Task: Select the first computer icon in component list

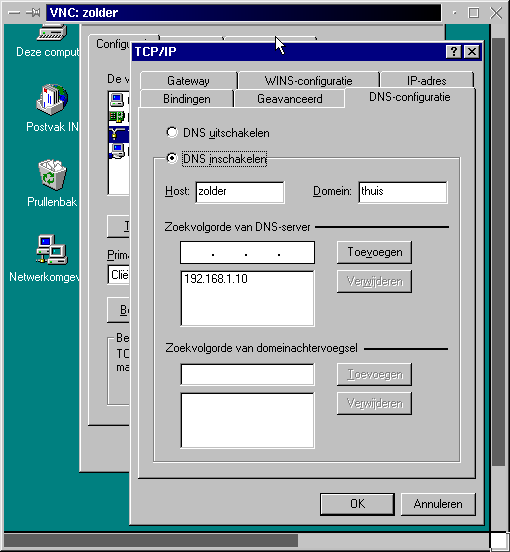Action: coord(117,100)
